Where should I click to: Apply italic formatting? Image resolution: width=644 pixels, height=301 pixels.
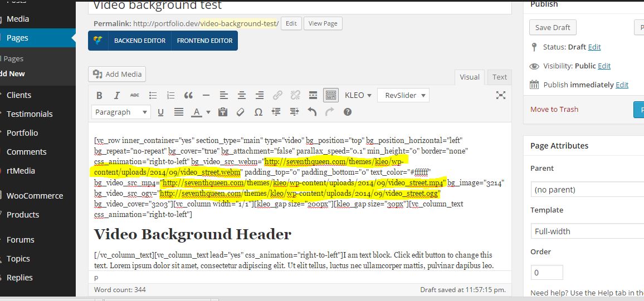tap(117, 95)
